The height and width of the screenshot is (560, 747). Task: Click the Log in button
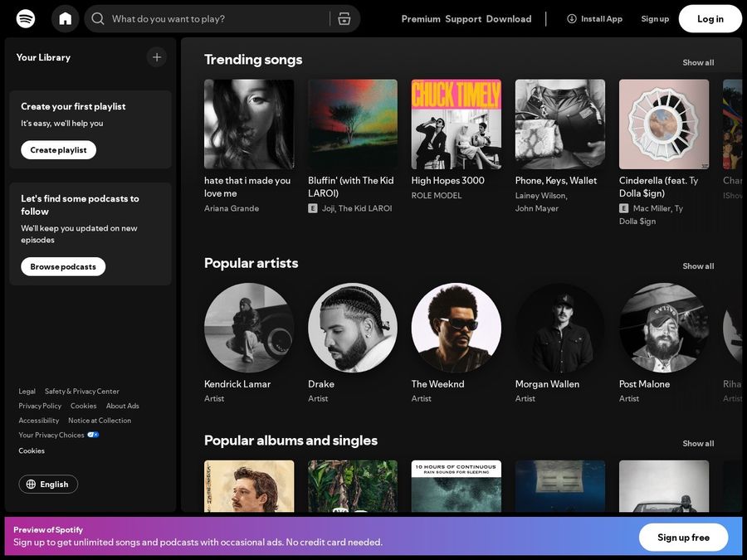coord(710,19)
